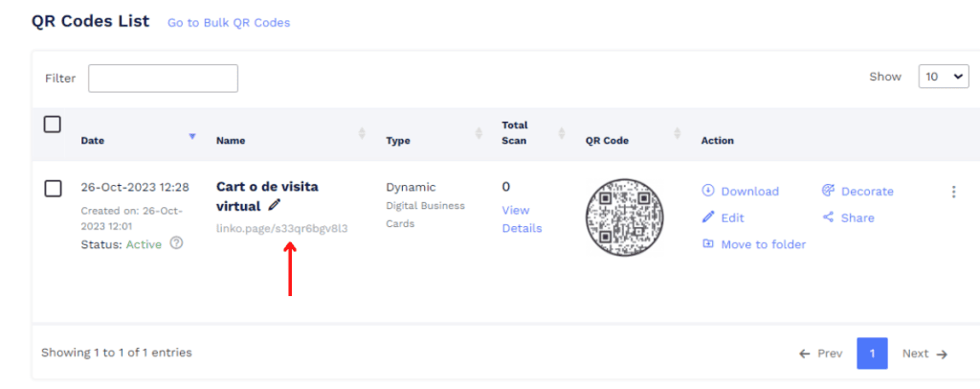Sort the table by Date column
The image size is (980, 389).
191,137
